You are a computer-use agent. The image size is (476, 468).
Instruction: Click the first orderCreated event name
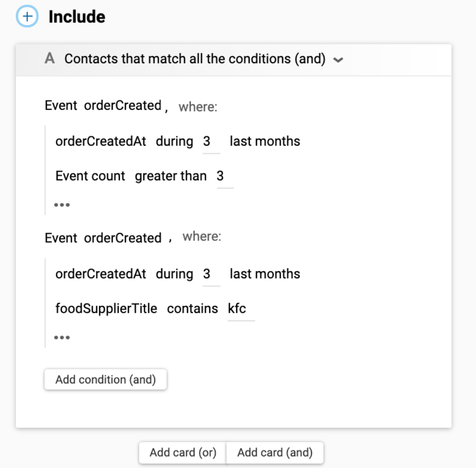(122, 106)
